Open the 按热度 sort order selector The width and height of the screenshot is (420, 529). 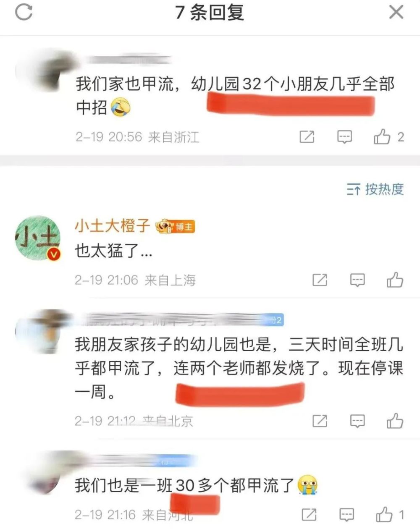[375, 189]
